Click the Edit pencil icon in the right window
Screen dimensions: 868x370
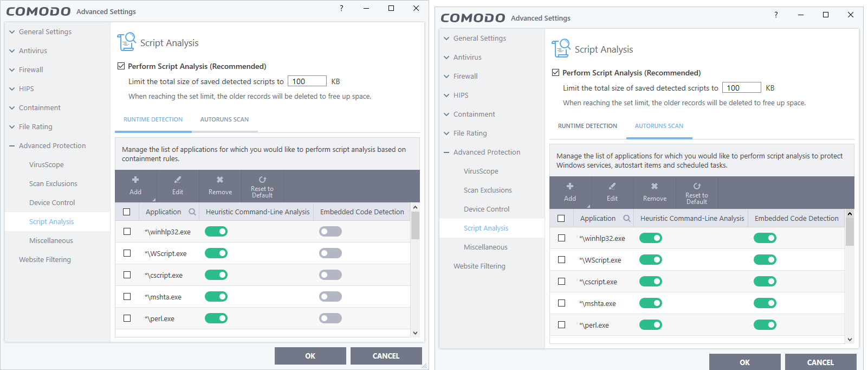[x=612, y=186]
